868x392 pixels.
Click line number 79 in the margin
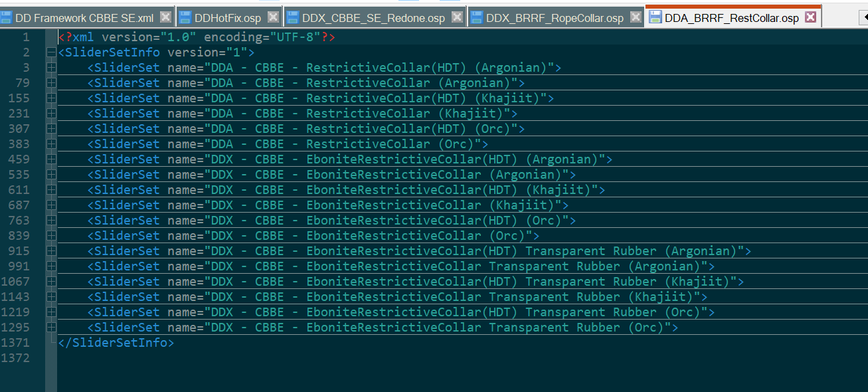23,83
